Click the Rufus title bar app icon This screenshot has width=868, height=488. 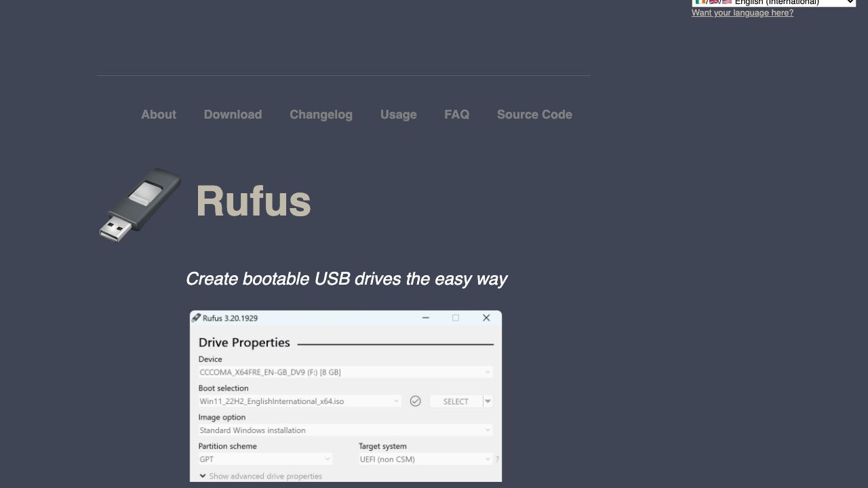click(196, 317)
